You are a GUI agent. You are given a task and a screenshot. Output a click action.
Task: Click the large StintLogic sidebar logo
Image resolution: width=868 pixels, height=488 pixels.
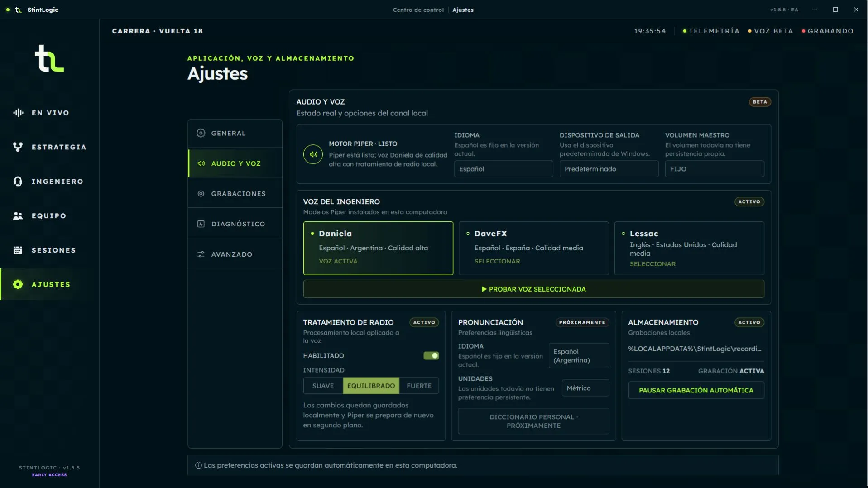(49, 58)
